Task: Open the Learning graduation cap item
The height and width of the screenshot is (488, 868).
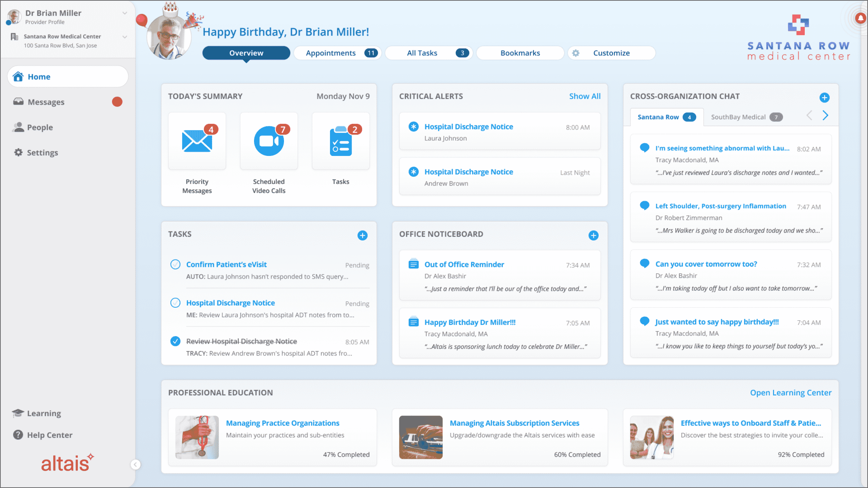Action: coord(18,413)
